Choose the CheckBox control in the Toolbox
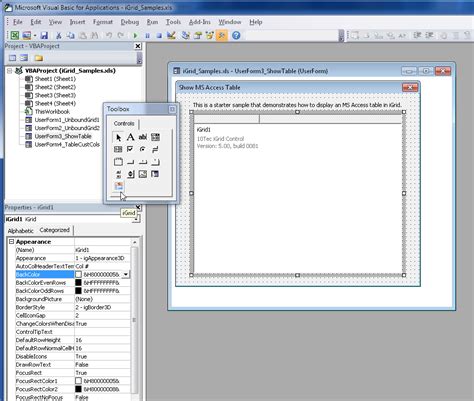Screen dimensions: 474x401 pos(130,149)
